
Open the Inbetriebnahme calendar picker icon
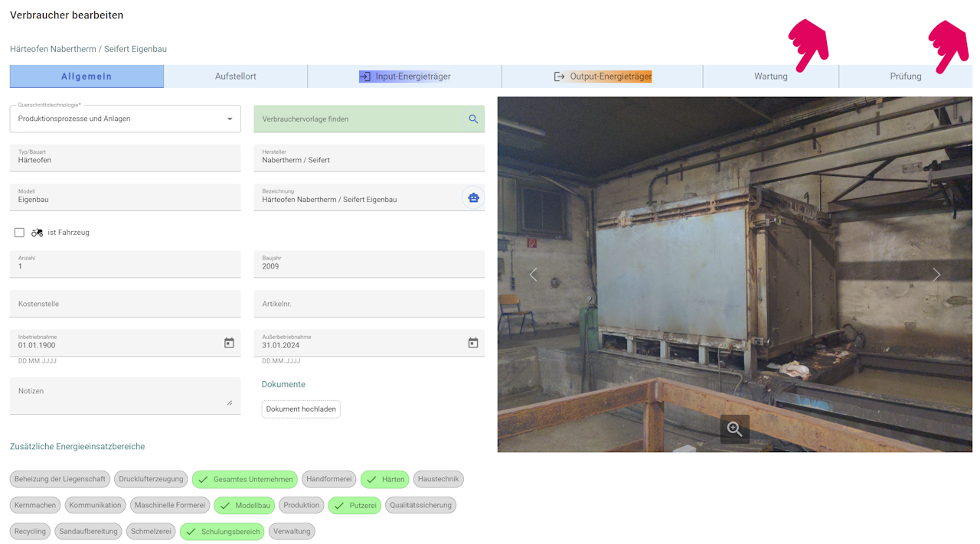coord(229,343)
